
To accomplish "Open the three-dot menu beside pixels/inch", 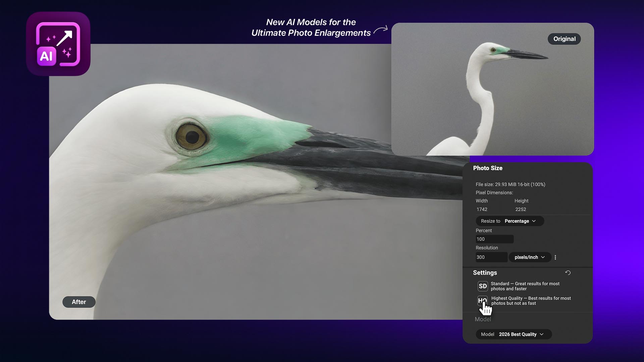I will pyautogui.click(x=555, y=257).
